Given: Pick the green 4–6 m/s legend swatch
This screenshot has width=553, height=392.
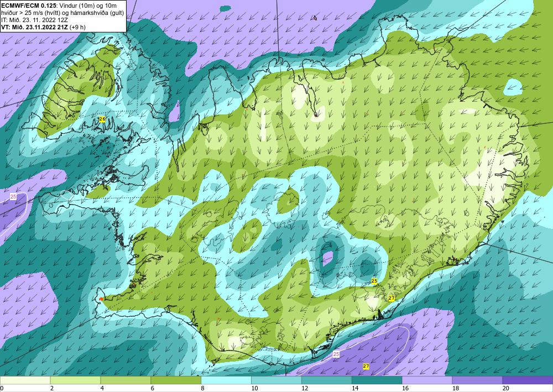Looking at the screenshot, I should tap(126, 380).
